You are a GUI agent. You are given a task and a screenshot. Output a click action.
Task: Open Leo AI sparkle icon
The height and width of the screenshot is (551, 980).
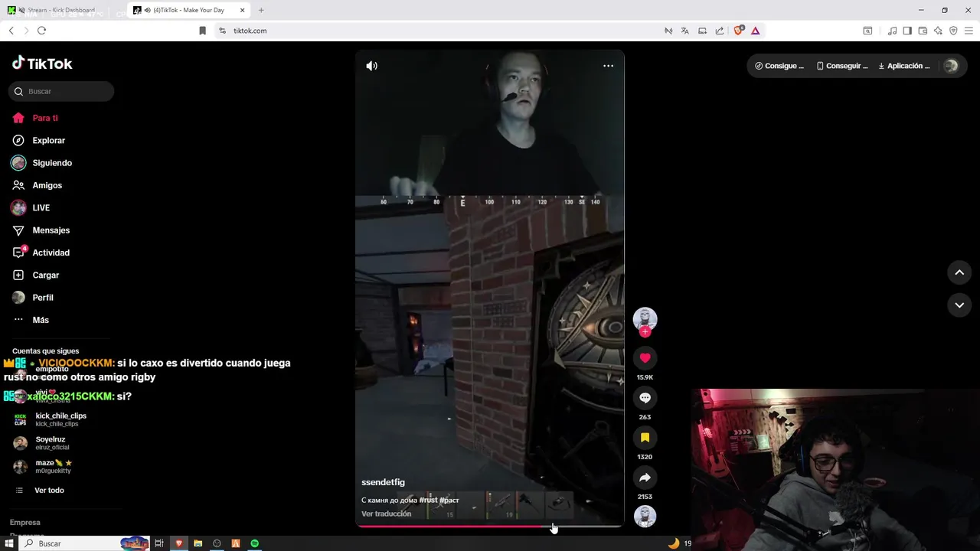(938, 31)
